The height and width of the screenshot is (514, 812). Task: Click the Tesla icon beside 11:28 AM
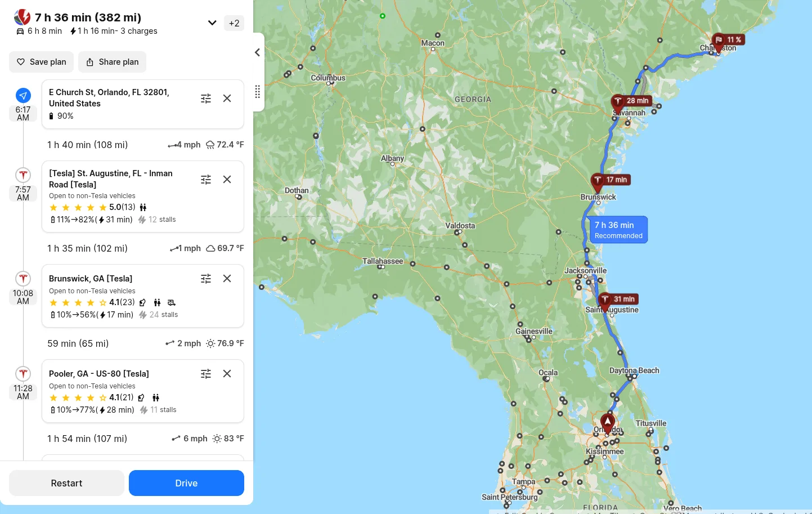23,373
